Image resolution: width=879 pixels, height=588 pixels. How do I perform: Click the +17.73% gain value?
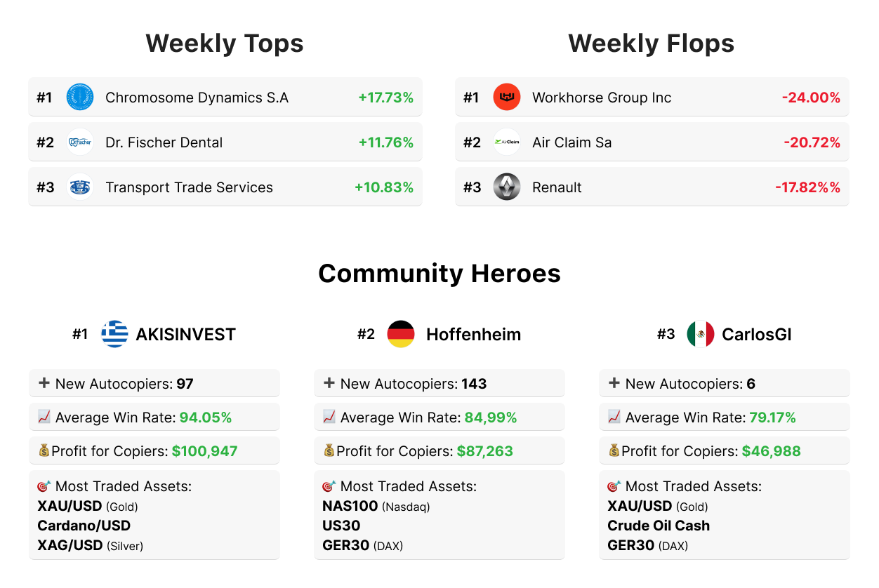[385, 98]
